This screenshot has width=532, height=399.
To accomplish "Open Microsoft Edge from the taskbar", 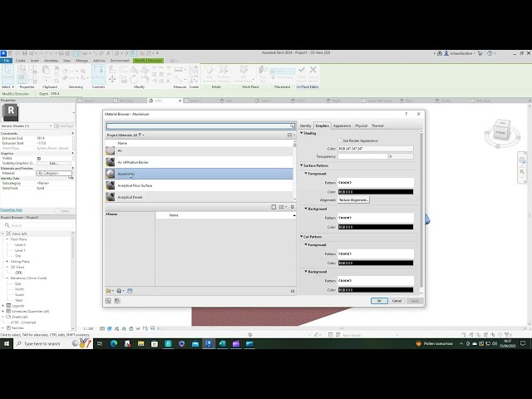I will (114, 343).
